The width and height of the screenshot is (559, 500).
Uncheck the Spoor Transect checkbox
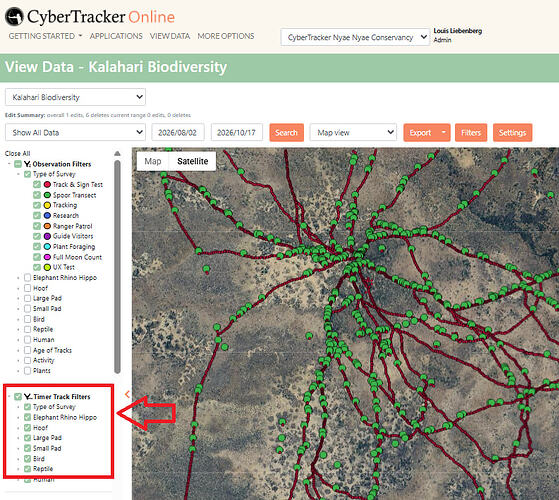point(37,195)
